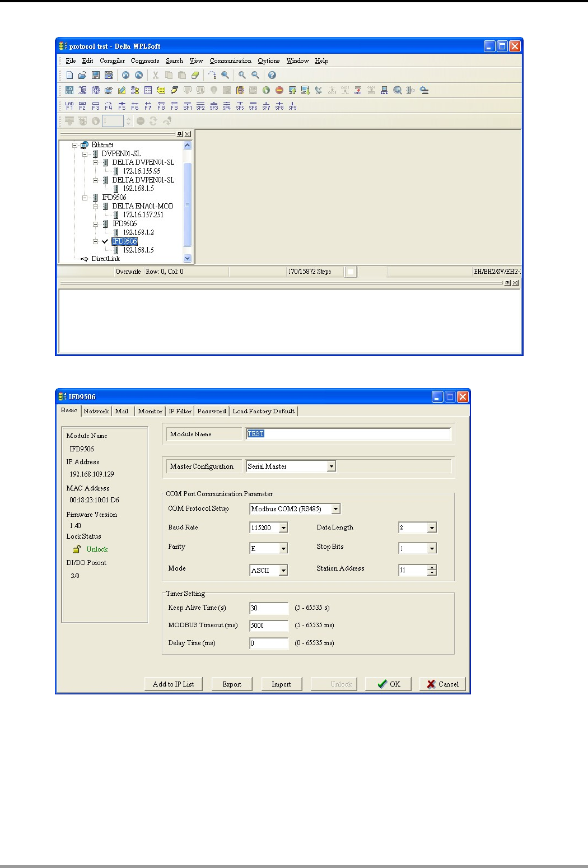The height and width of the screenshot is (868, 588).
Task: Switch to the Password tab
Action: (212, 411)
